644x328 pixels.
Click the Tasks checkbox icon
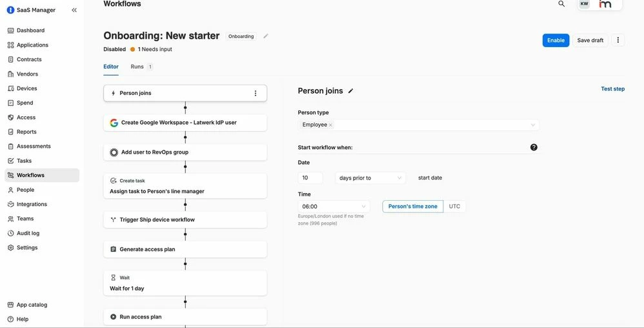(11, 161)
